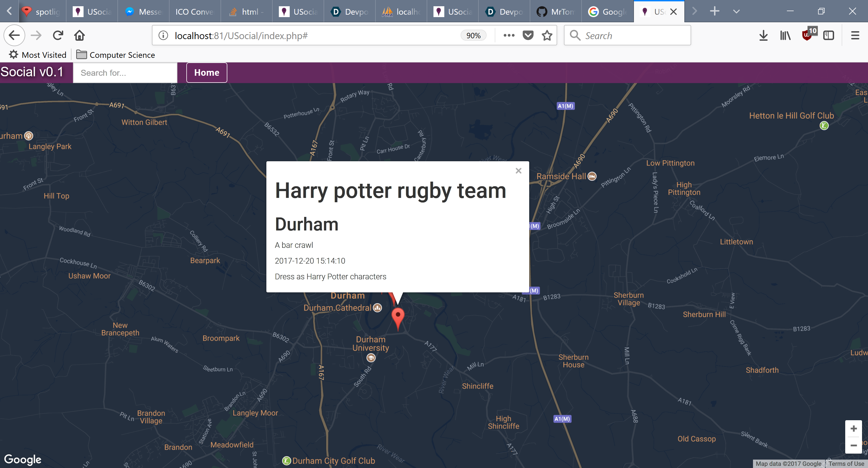Open the Firefox hamburger menu
This screenshot has height=468, width=868.
[x=855, y=35]
